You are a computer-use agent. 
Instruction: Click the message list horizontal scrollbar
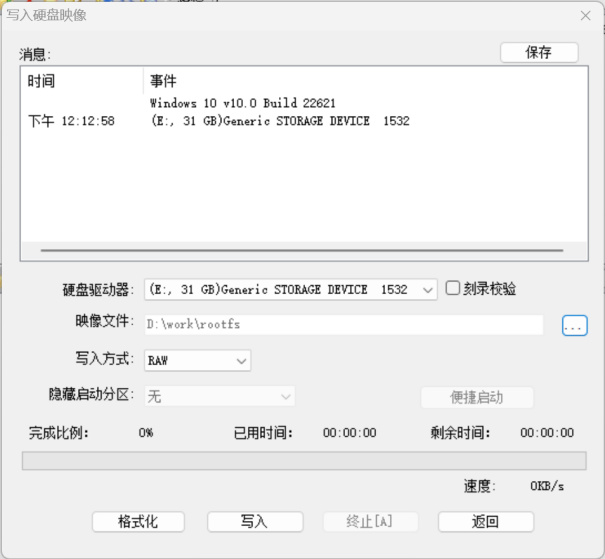pos(302,250)
